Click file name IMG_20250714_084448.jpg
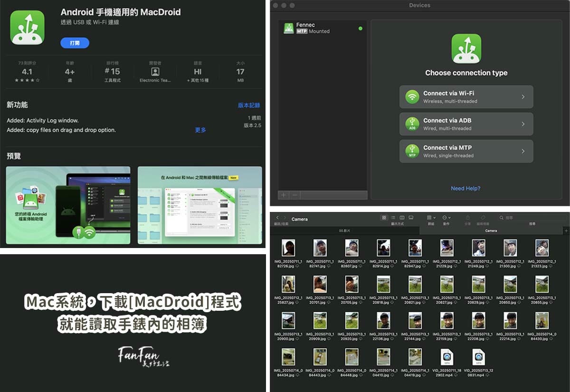570x392 pixels. (351, 373)
